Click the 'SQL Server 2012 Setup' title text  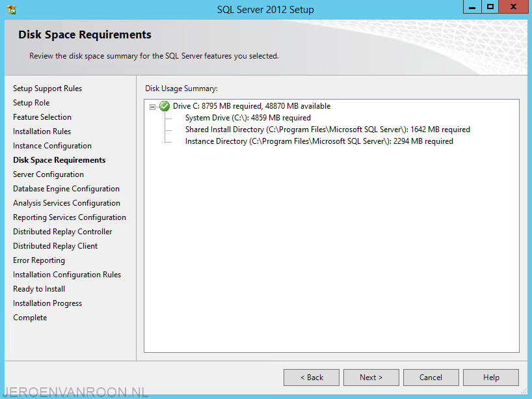[x=265, y=10]
